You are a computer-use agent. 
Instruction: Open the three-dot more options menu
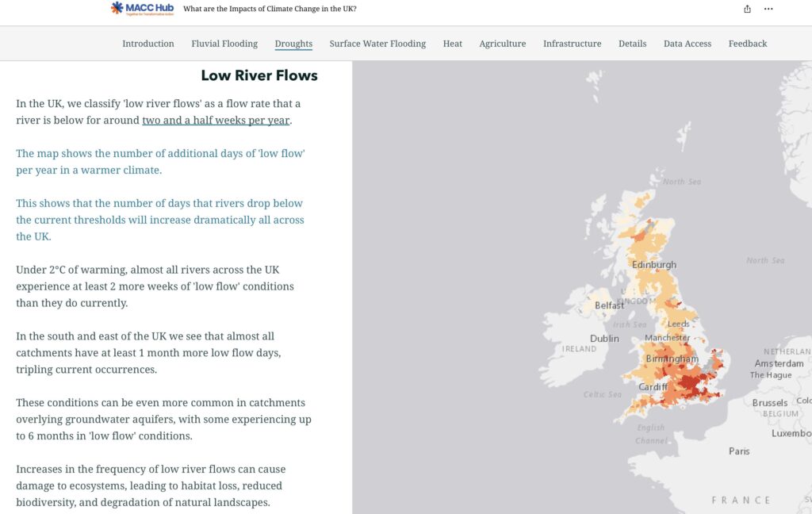(x=768, y=9)
